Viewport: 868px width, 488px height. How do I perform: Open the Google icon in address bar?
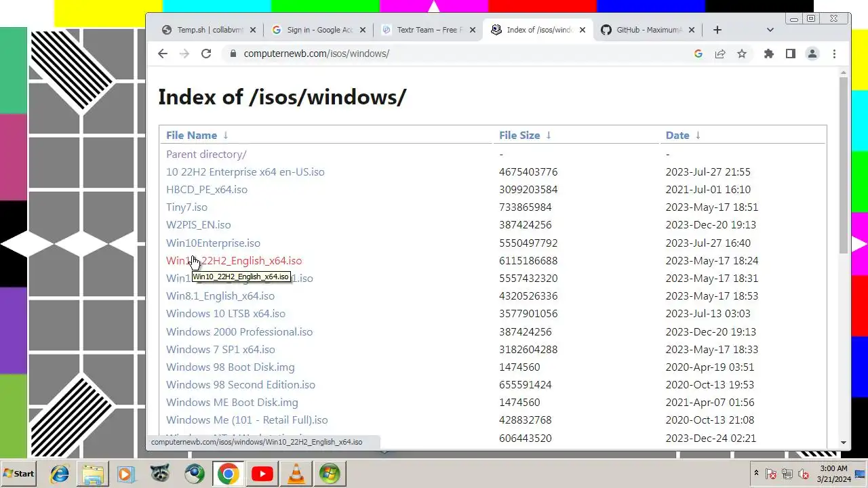coord(698,54)
